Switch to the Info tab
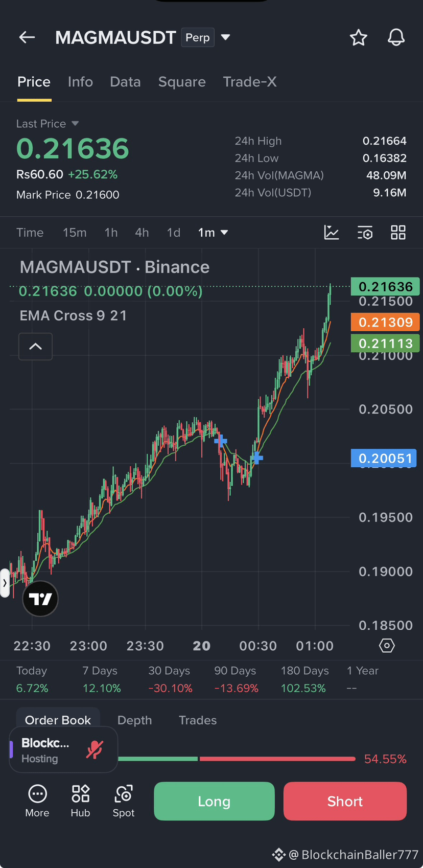The image size is (423, 868). 80,82
